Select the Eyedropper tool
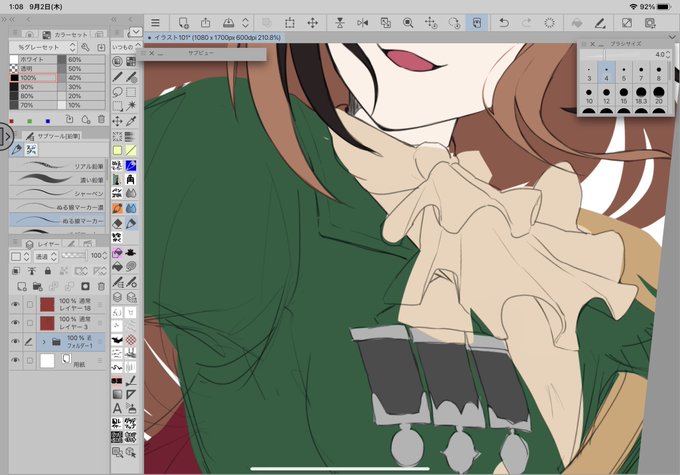Screen dimensions: 680x475 131,121
